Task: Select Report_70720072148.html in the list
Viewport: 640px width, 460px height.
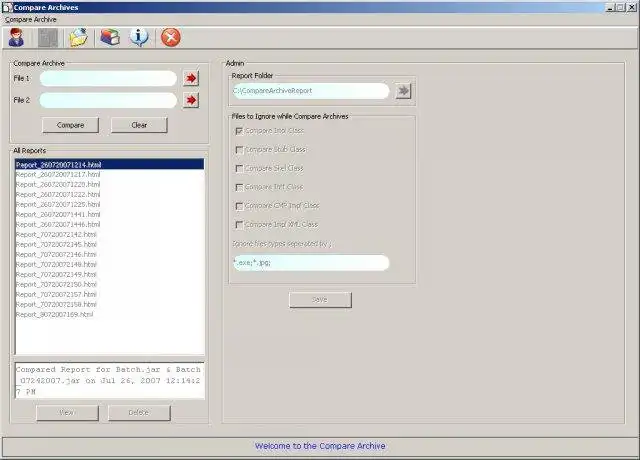Action: tap(109, 264)
